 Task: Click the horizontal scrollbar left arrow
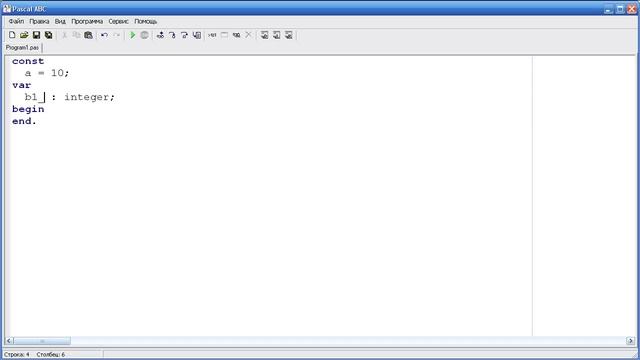[x=9, y=340]
